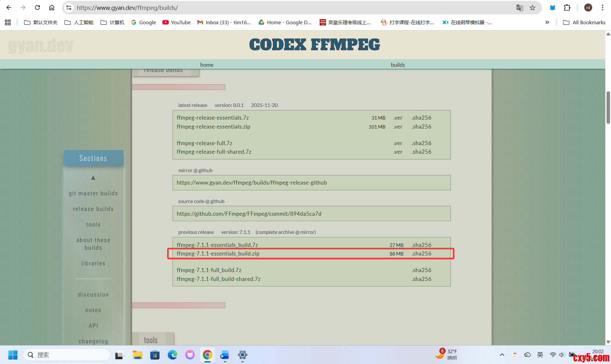The image size is (611, 364).
Task: Open .sha256 for ffmpeg-7.1.1-full_build.7z
Action: (421, 270)
